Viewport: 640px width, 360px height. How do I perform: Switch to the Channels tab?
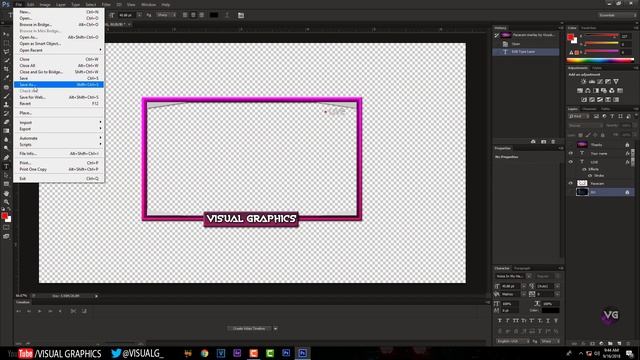589,109
